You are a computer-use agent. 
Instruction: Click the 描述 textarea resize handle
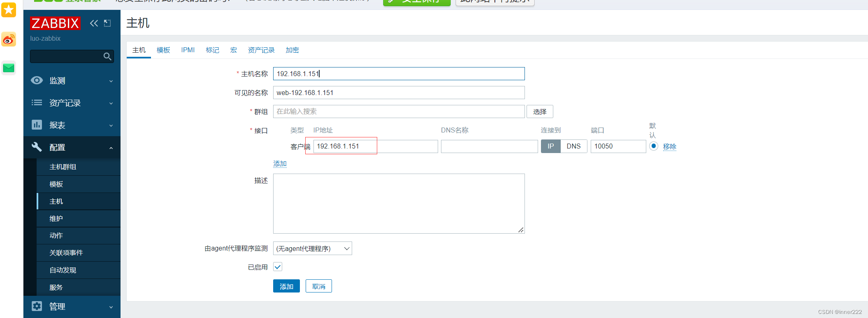pyautogui.click(x=521, y=230)
